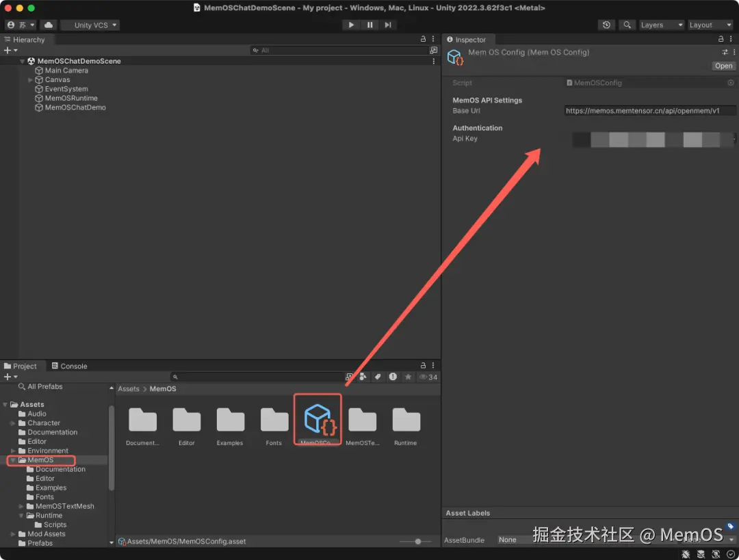Expand the Character folder
Screen dimensions: 739x560
(x=13, y=423)
